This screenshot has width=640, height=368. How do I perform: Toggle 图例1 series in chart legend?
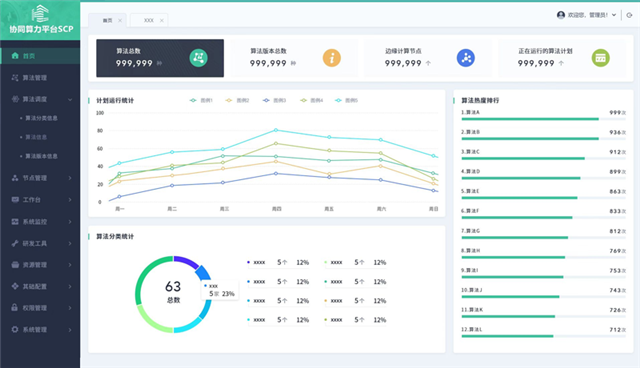click(x=201, y=100)
